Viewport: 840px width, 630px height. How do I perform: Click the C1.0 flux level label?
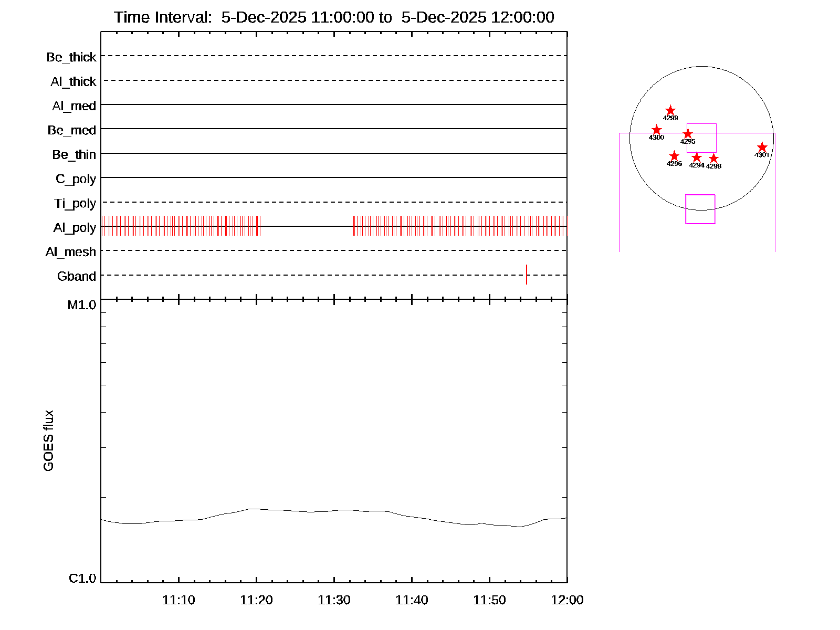point(82,579)
